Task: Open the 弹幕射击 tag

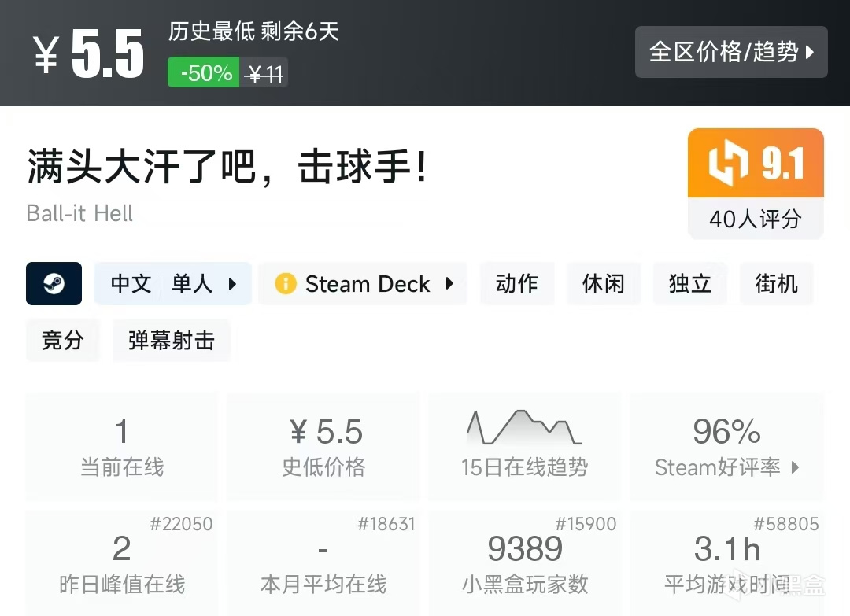Action: pyautogui.click(x=172, y=340)
